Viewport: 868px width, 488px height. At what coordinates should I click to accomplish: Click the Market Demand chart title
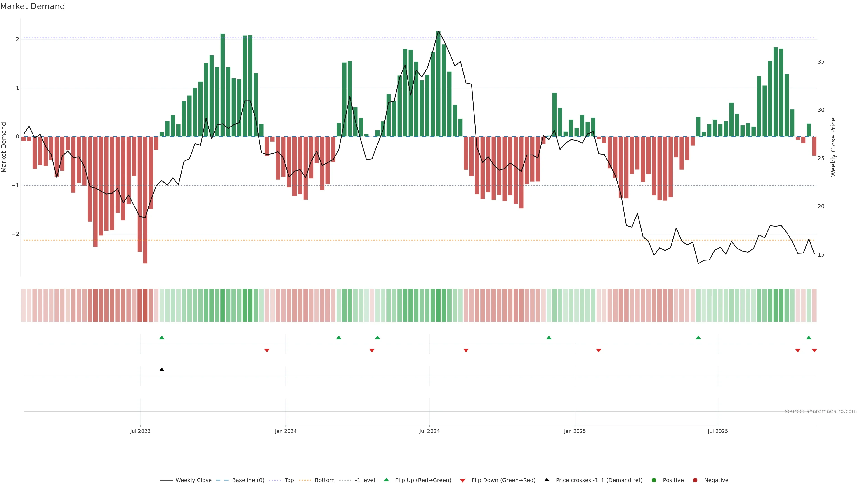click(32, 6)
